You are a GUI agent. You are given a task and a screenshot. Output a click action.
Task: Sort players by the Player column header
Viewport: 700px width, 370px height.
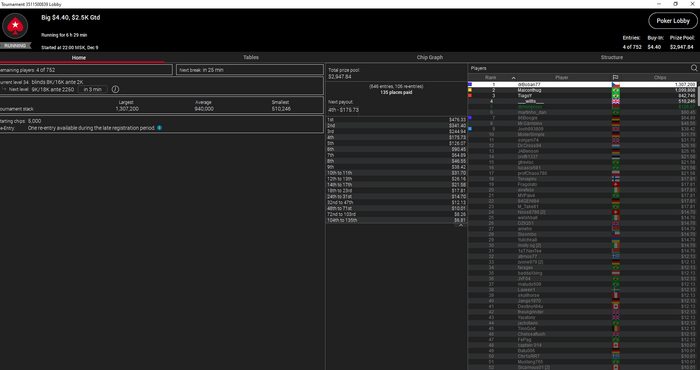[562, 78]
